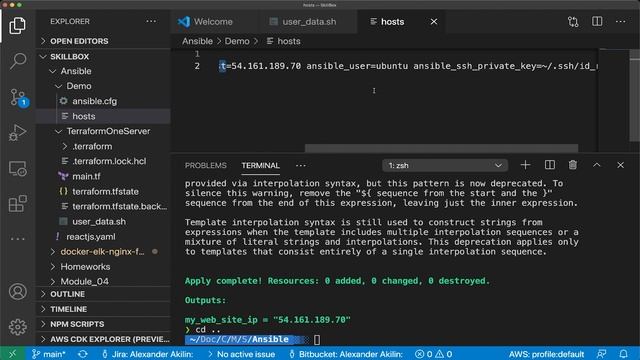
Task: Close the hosts editor tab
Action: (434, 22)
